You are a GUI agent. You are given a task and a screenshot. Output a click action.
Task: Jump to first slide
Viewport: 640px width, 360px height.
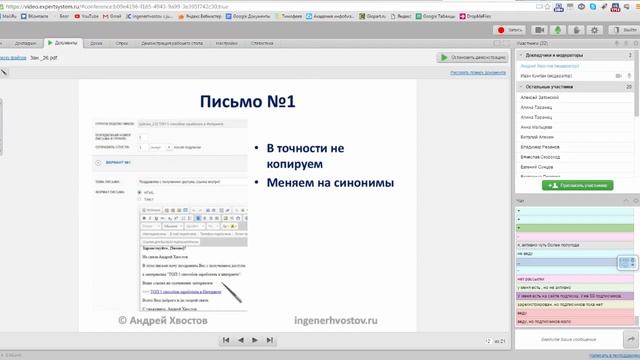(226, 340)
